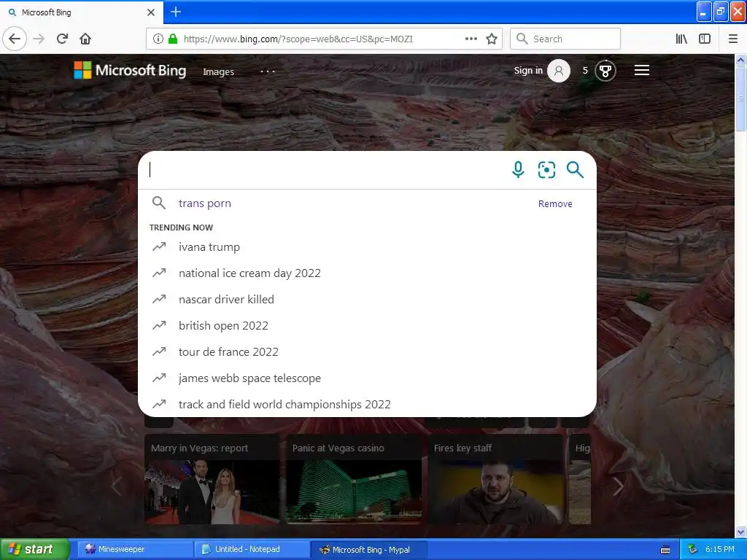Open 'Marry in Vegas: report' news card
This screenshot has height=560, width=747.
(x=212, y=479)
